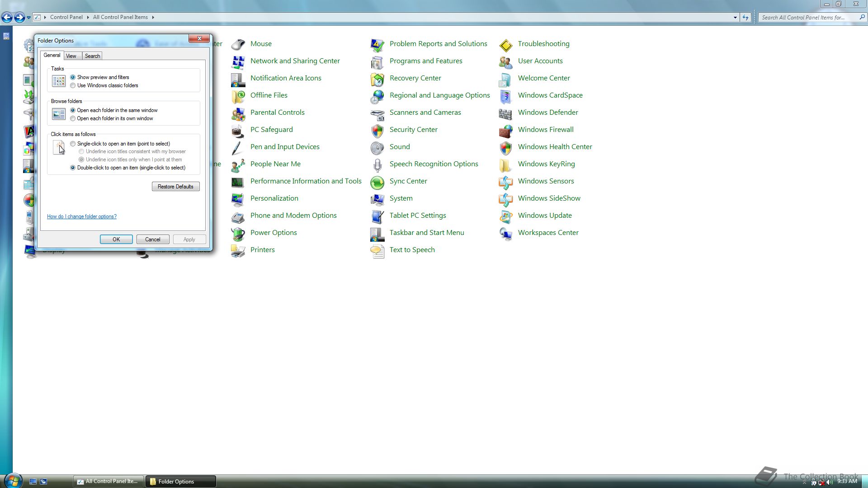Expand the arrow after All Control Panel Items
Image resolution: width=868 pixels, height=488 pixels.
click(x=153, y=17)
